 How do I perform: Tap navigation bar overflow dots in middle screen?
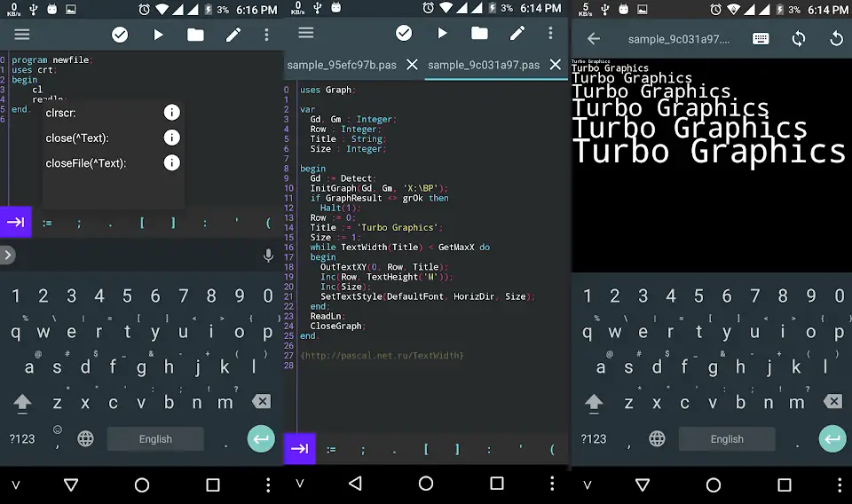coord(552,484)
